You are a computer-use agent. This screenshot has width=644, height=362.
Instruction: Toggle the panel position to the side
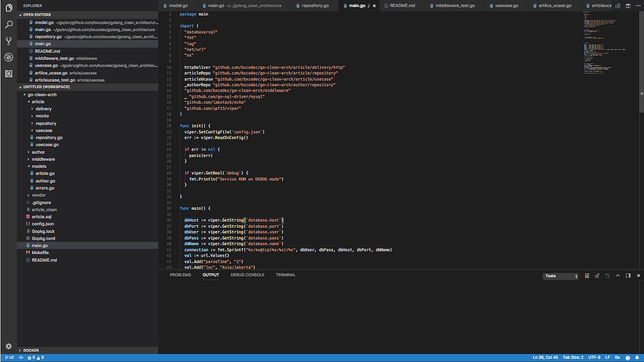pos(627,276)
